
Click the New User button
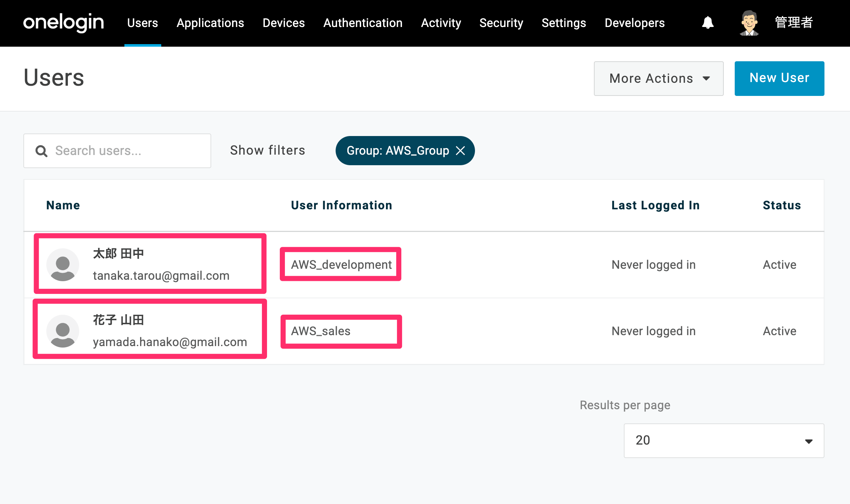click(779, 78)
